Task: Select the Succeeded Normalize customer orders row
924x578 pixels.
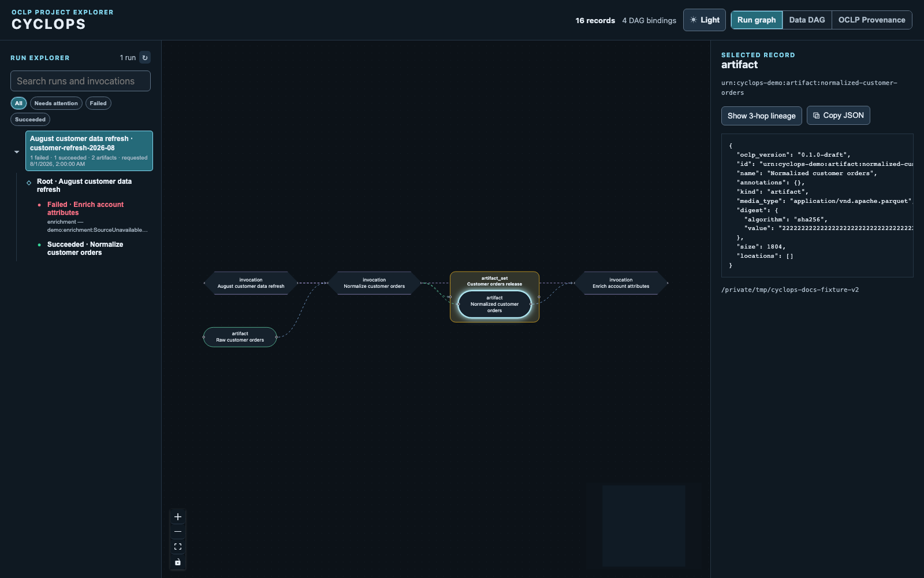Action: tap(92, 249)
